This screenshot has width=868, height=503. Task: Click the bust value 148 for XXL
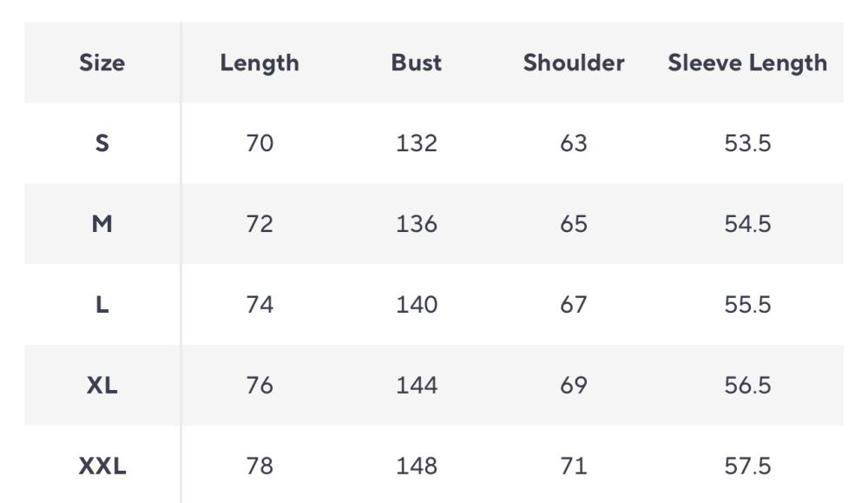click(x=417, y=467)
